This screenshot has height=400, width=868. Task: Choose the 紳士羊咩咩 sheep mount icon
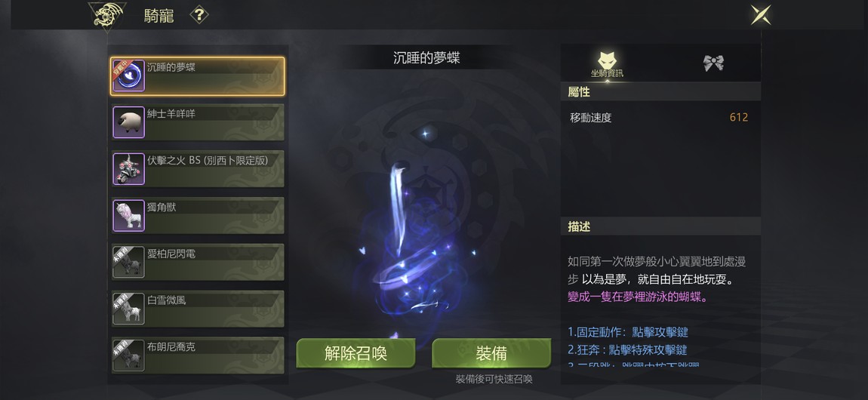(x=129, y=122)
